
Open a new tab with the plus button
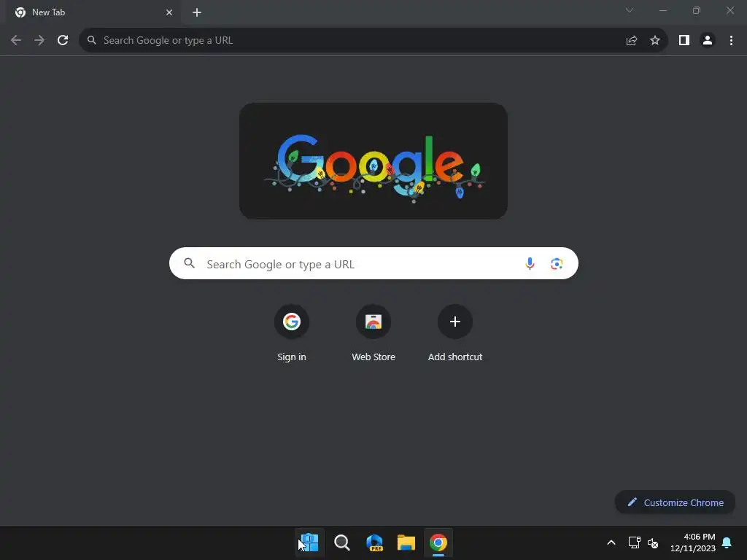pos(197,12)
